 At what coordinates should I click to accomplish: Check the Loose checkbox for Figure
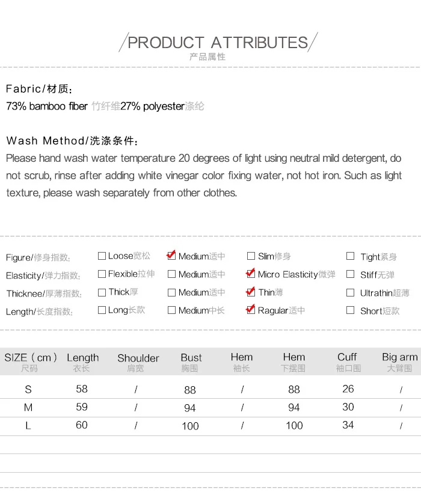tap(102, 256)
